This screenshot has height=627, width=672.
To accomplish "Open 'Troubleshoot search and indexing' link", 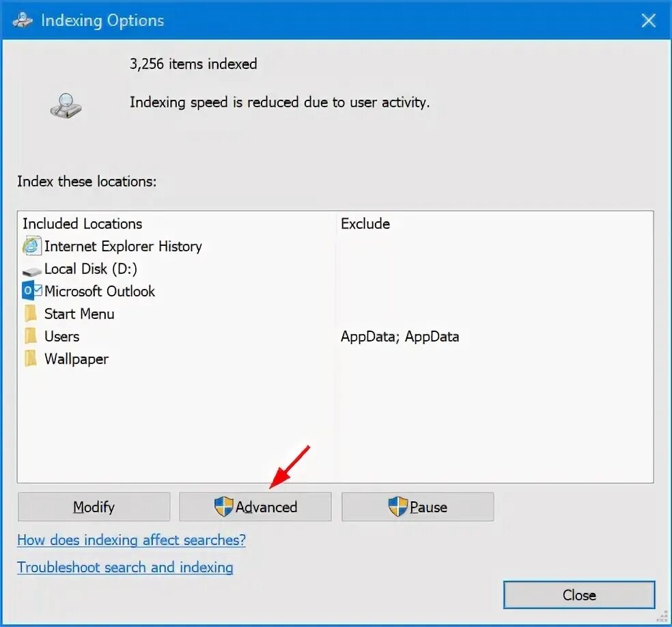I will point(125,568).
